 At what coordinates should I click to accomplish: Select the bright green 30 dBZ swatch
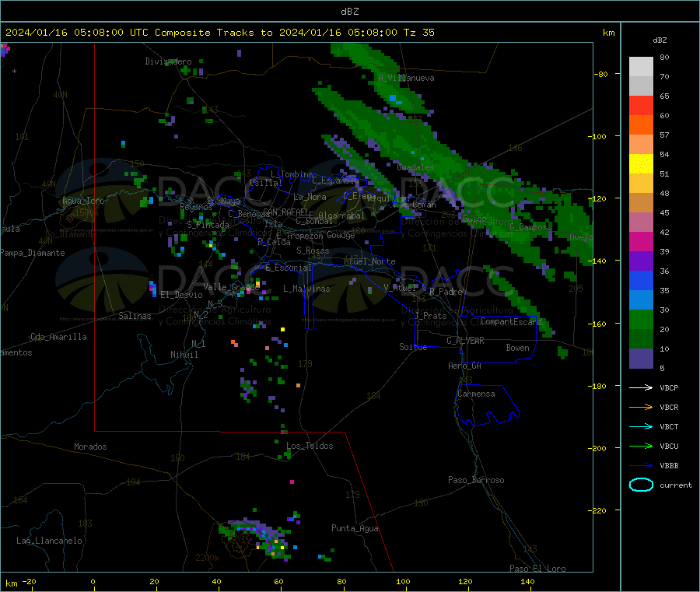pyautogui.click(x=641, y=319)
